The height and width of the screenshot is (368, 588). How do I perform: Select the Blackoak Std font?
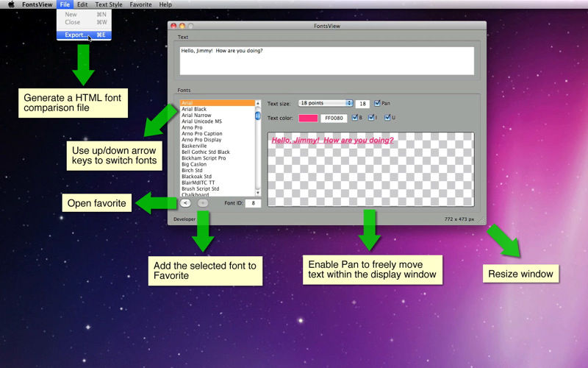217,177
